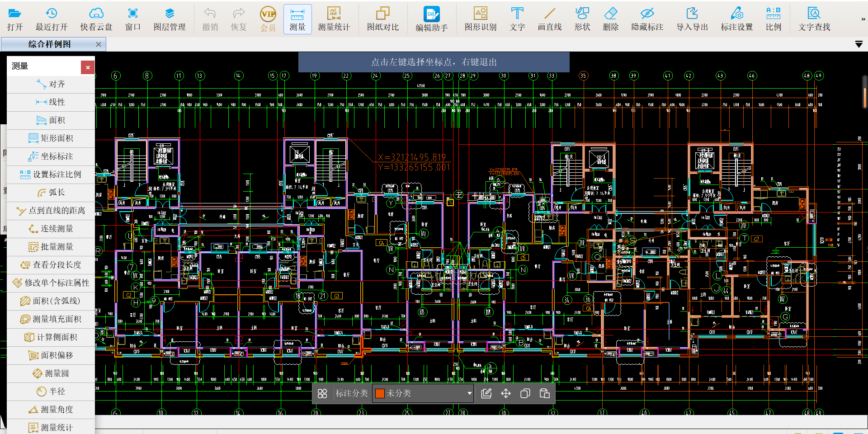The image size is (868, 434).
Task: Open 未分类 category dropdown
Action: click(x=423, y=394)
